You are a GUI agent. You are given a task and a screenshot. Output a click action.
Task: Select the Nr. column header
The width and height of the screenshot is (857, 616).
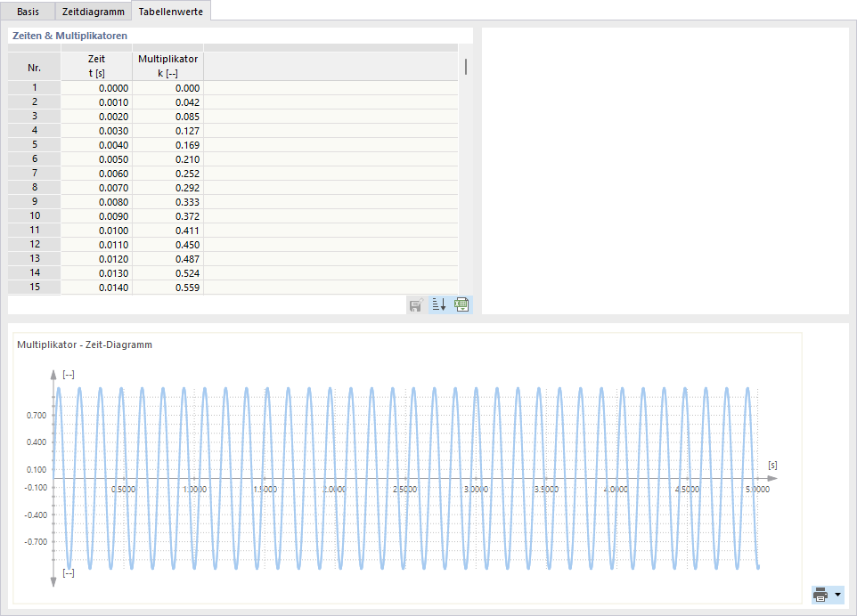[35, 68]
